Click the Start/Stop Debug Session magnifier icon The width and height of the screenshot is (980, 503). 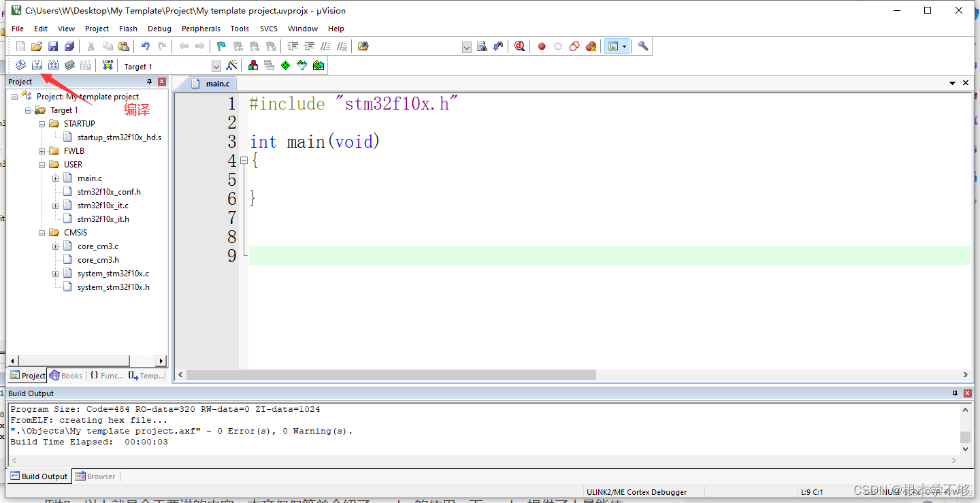point(519,46)
